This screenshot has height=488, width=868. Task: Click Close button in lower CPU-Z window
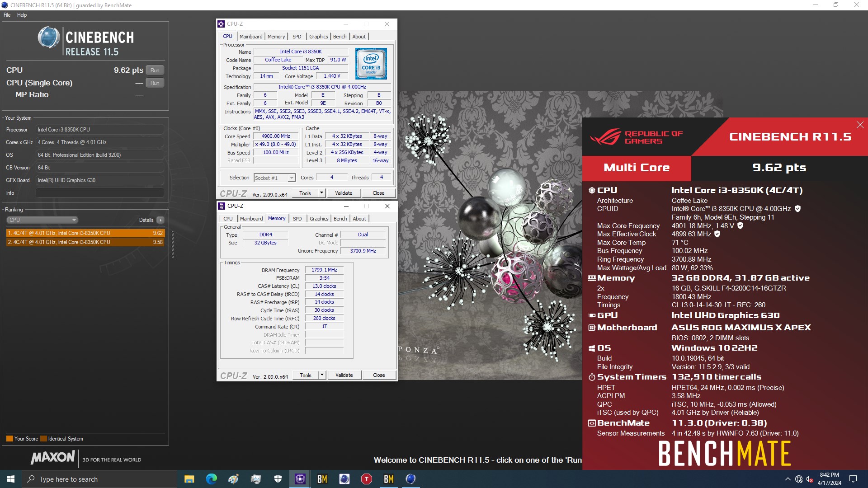tap(379, 375)
